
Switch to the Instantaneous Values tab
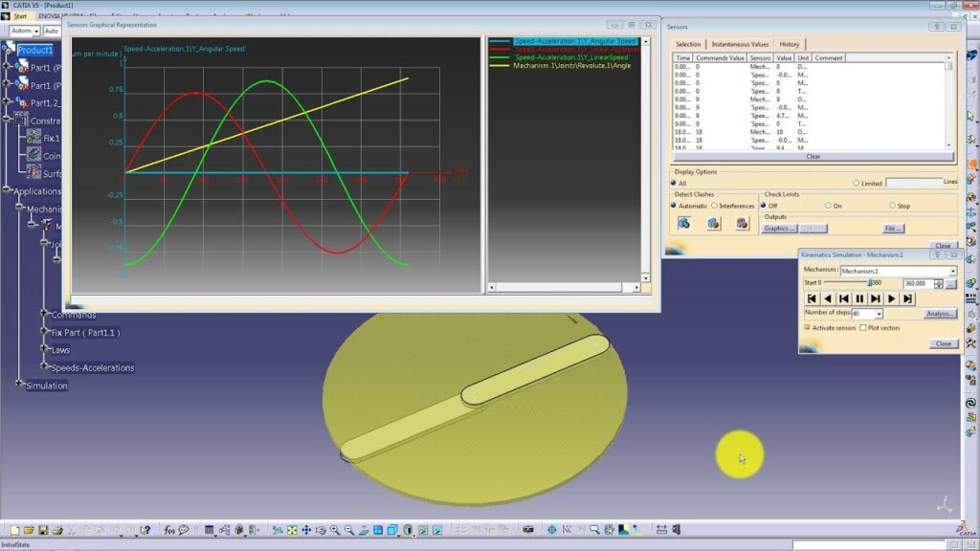(x=743, y=44)
